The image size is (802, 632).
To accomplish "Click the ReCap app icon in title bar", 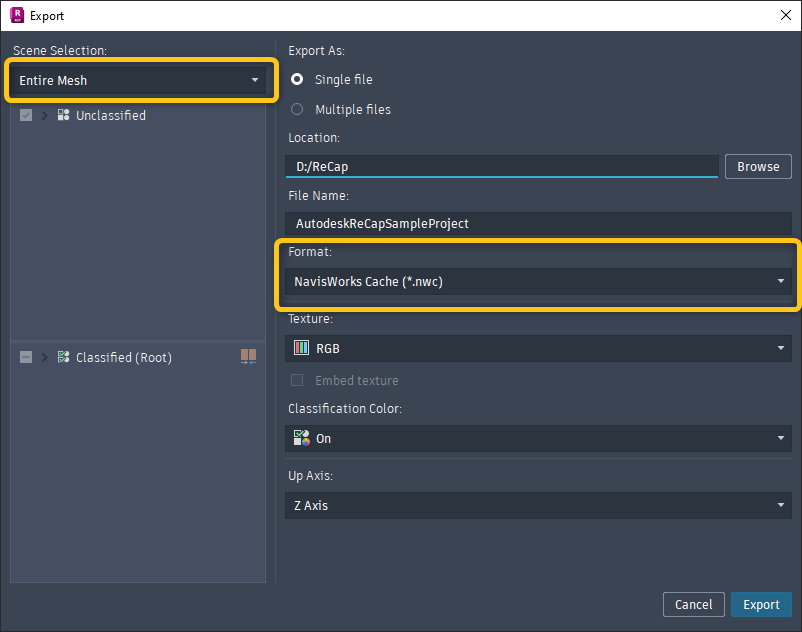I will (x=17, y=15).
